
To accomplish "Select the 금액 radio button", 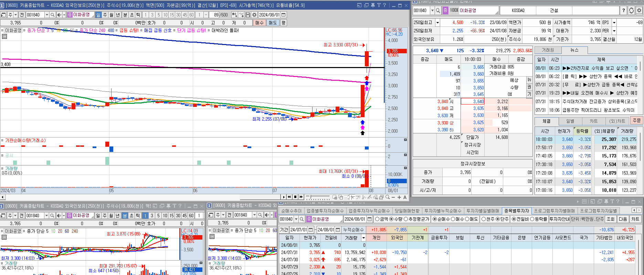I will (377, 219).
